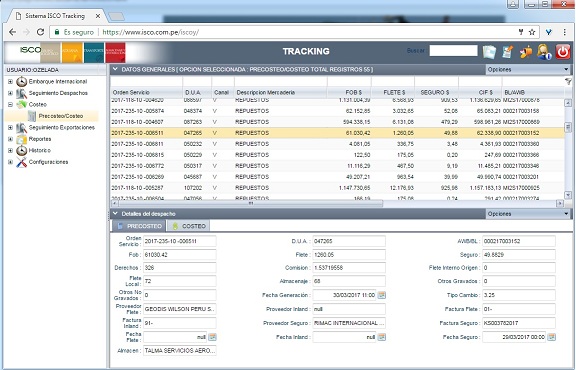Click the Proveedor Seguro RIMAC INTERNACIONAL field
This screenshot has width=576, height=370.
[349, 323]
